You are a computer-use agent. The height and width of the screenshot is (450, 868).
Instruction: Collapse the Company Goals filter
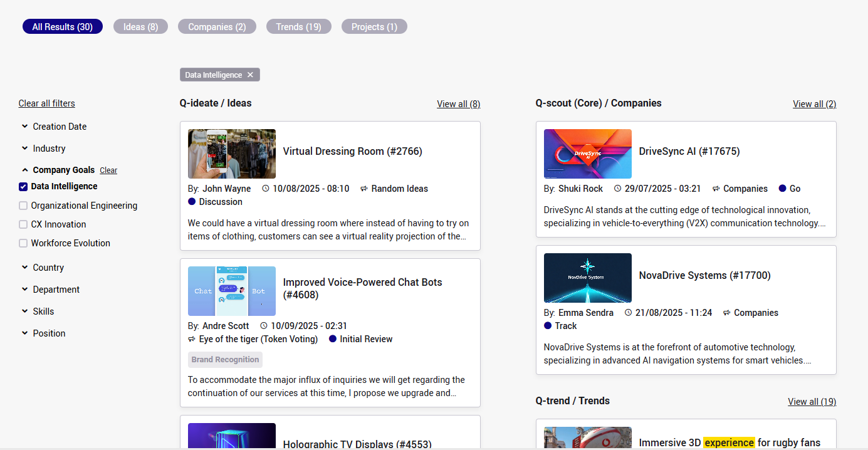[58, 170]
